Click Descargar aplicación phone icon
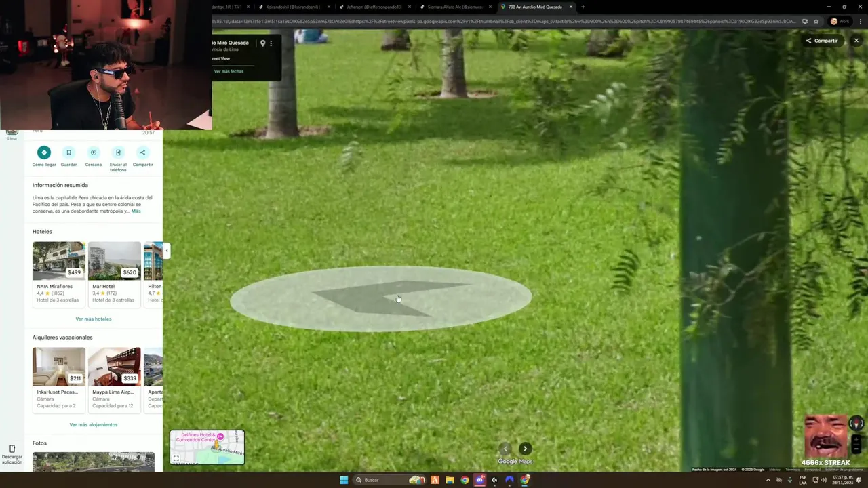This screenshot has width=868, height=488. [12, 449]
